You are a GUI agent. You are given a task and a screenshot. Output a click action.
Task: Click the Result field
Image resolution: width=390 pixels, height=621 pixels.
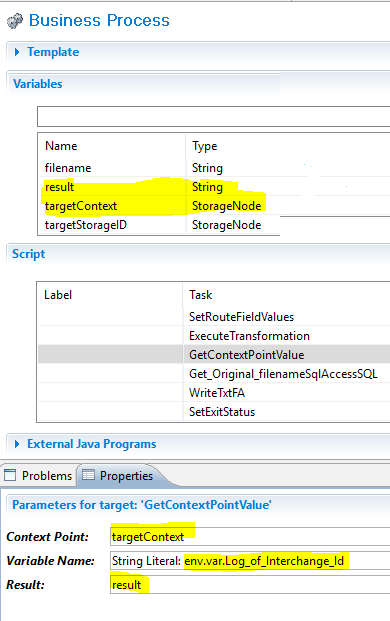coord(250,585)
